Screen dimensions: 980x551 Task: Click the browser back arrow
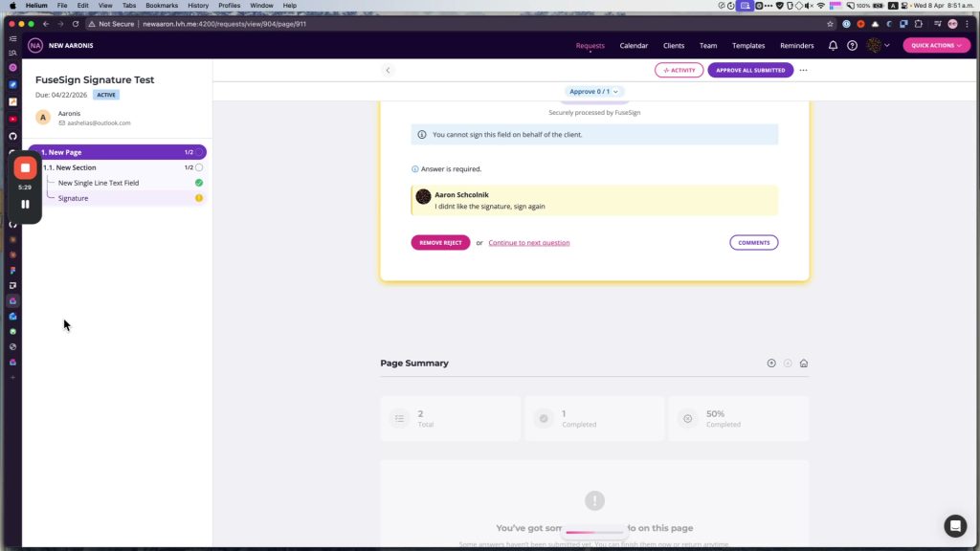pyautogui.click(x=46, y=24)
